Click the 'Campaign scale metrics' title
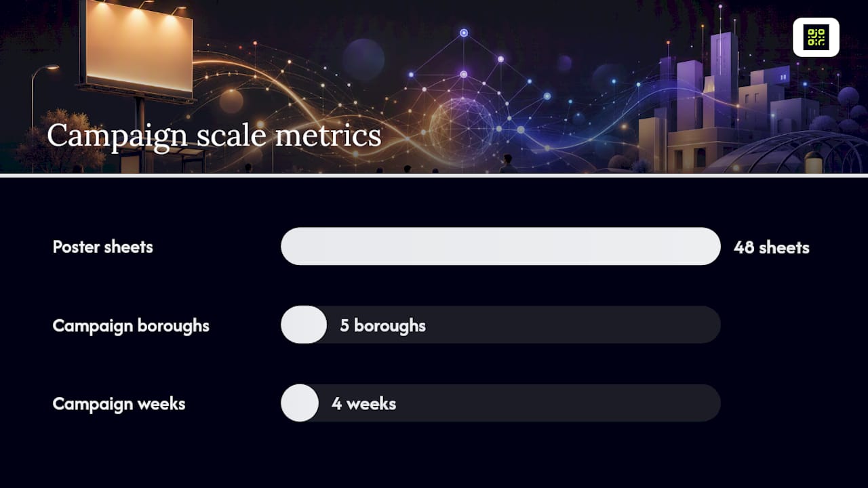The width and height of the screenshot is (868, 488). (214, 135)
